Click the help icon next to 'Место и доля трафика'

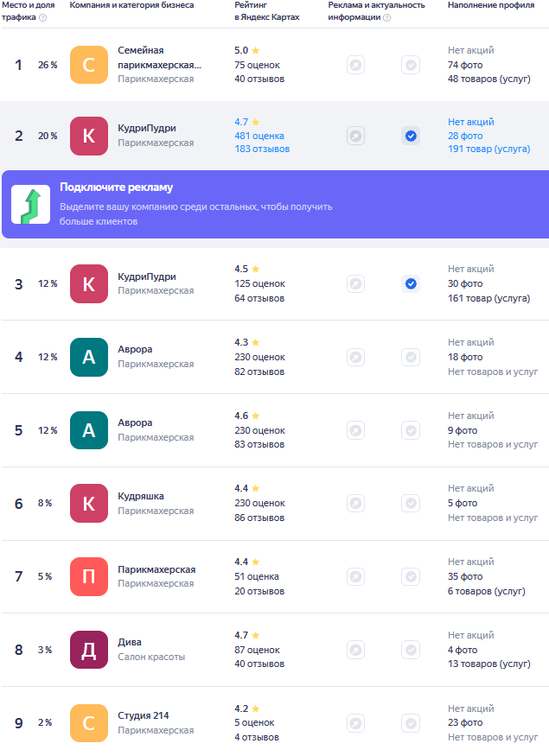pyautogui.click(x=43, y=17)
